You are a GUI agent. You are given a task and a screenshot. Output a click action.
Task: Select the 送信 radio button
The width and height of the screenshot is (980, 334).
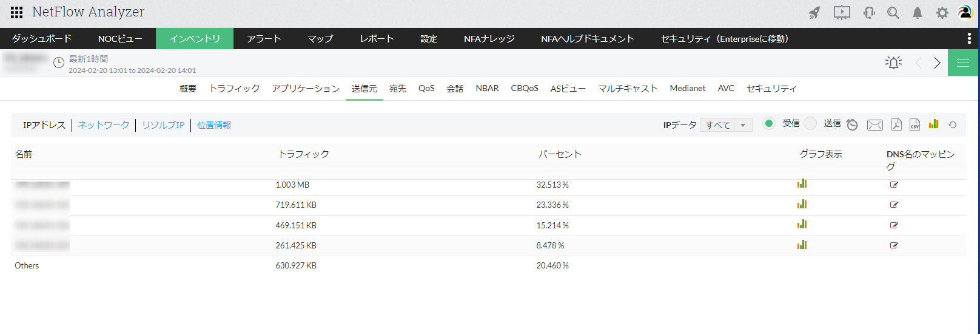point(810,123)
